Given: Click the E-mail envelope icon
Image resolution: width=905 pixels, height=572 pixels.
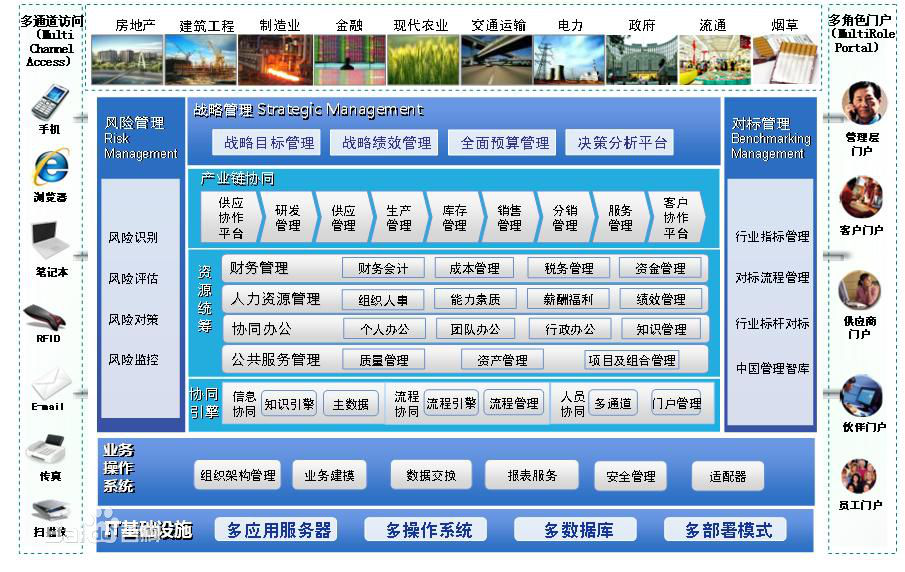Looking at the screenshot, I should 51,383.
